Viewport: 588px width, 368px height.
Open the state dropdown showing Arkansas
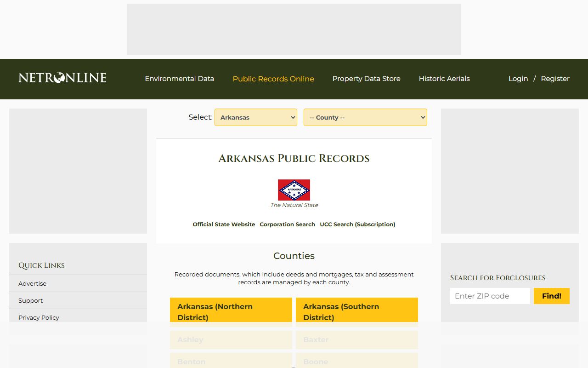pyautogui.click(x=256, y=117)
